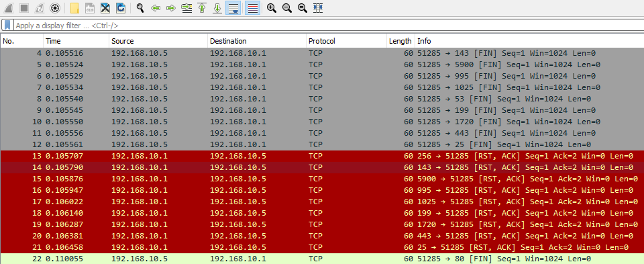This screenshot has height=264, width=644.
Task: Sort by the Source column header
Action: point(158,41)
